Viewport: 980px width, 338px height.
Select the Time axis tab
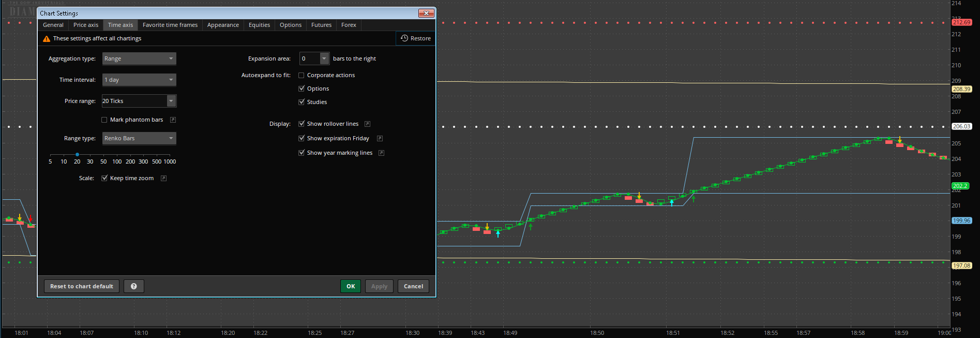click(x=120, y=25)
